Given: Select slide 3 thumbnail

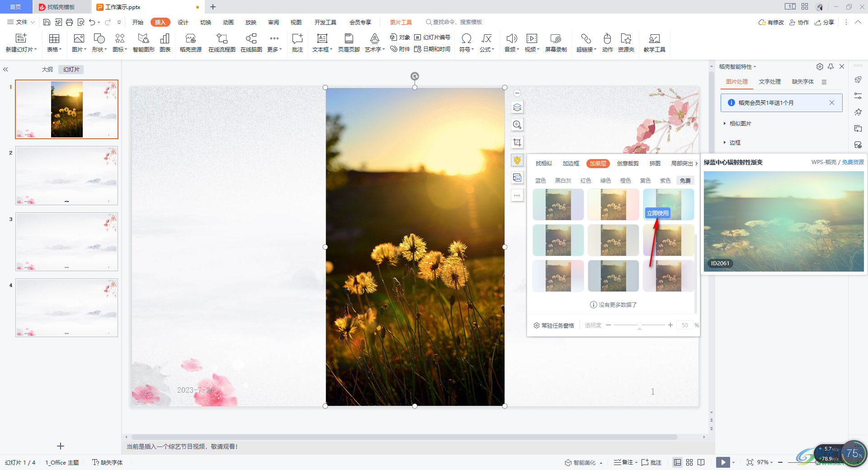Looking at the screenshot, I should 66,242.
